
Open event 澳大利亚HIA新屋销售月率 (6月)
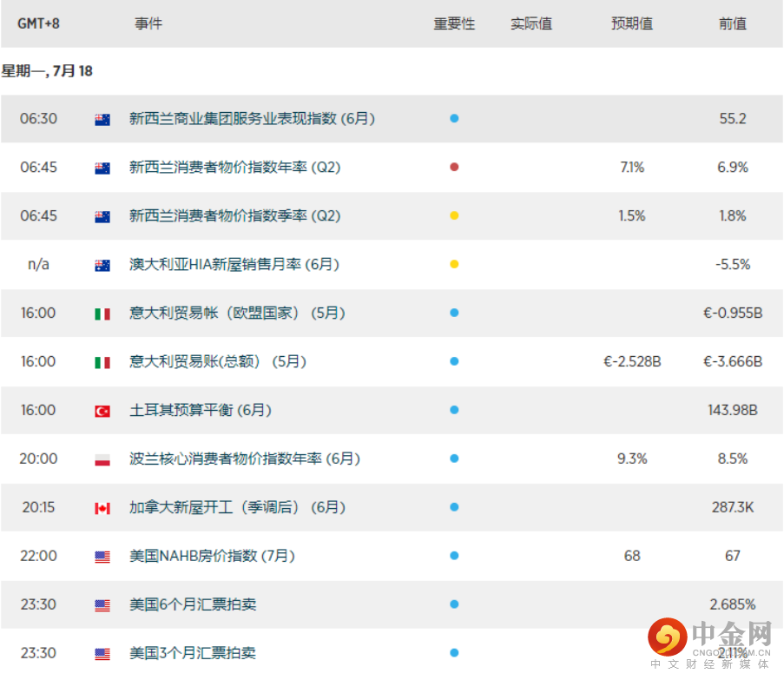click(x=234, y=264)
